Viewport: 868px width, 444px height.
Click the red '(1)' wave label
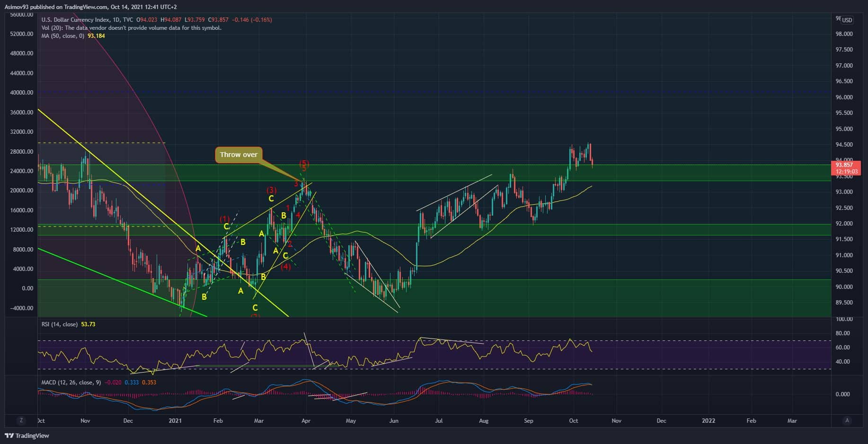click(224, 219)
